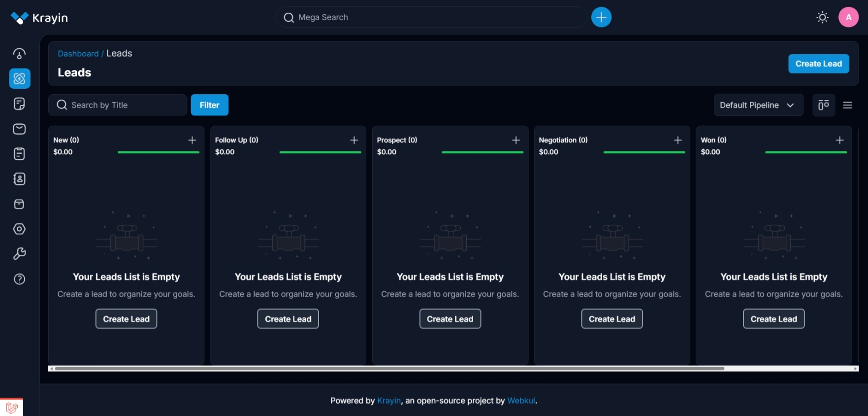Focus the Search by Title field

click(118, 105)
